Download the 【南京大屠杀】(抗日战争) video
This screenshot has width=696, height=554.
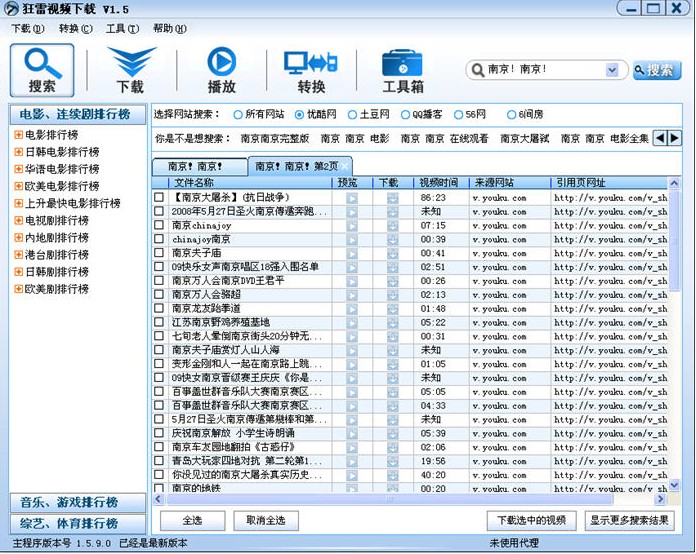click(392, 198)
